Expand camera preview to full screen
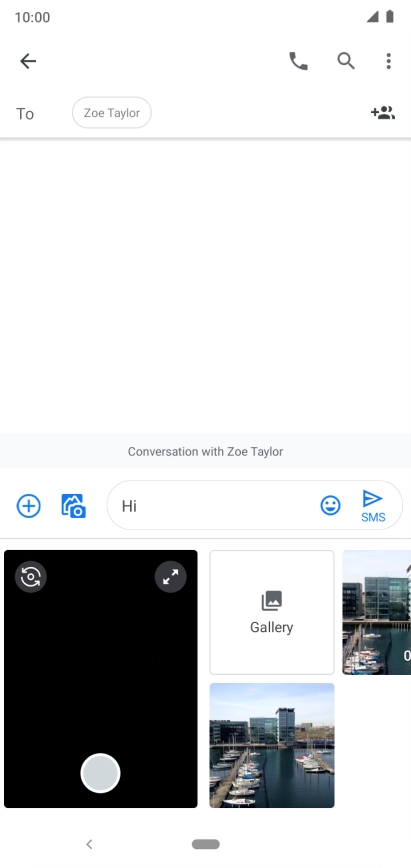 [x=171, y=577]
